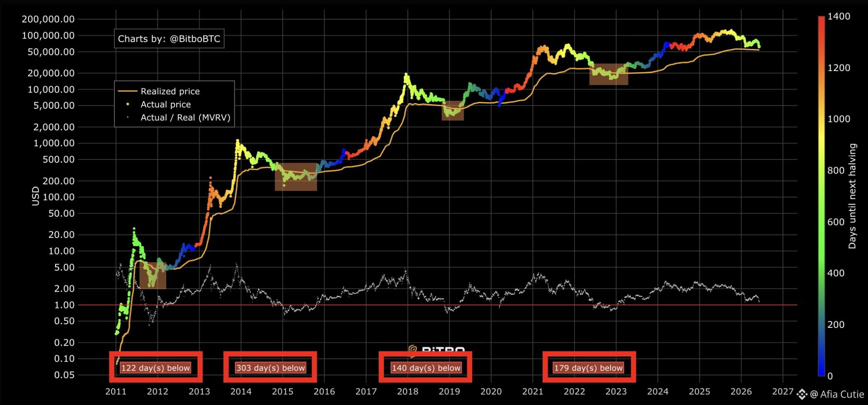868x405 pixels.
Task: Click the USD y-axis title
Action: pos(36,196)
